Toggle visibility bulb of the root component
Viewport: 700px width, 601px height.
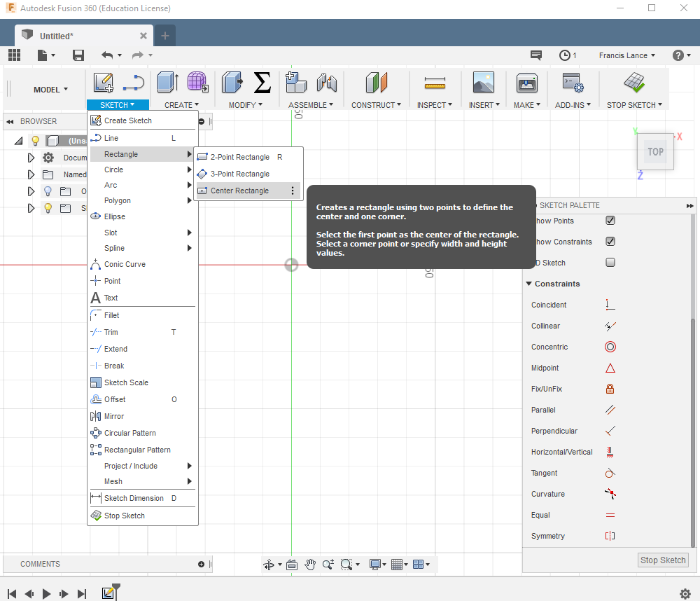click(35, 141)
